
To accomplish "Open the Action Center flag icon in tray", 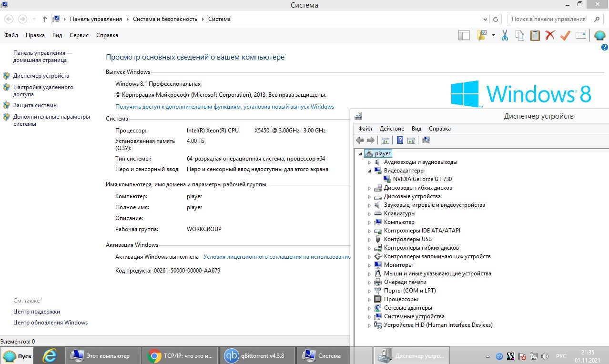I will pos(522,356).
